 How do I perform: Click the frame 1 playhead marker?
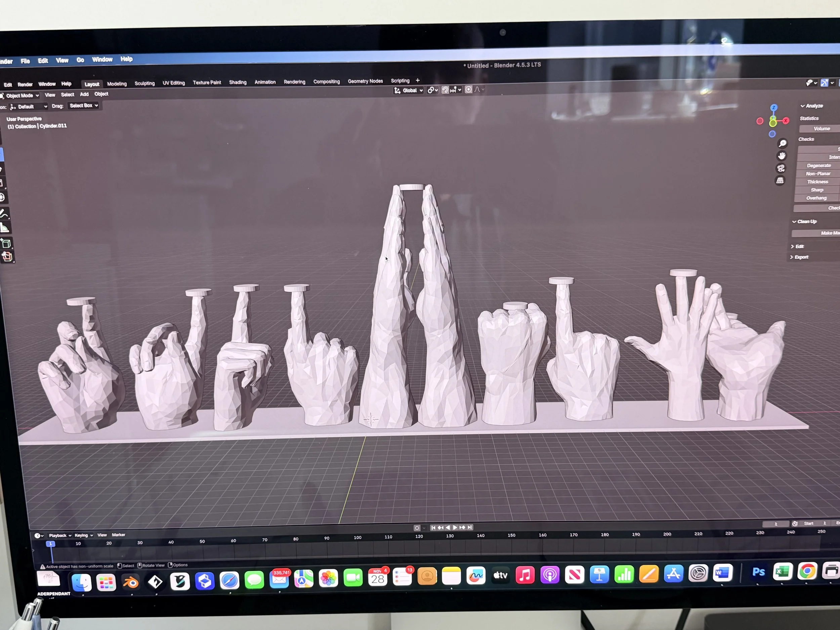coord(50,544)
